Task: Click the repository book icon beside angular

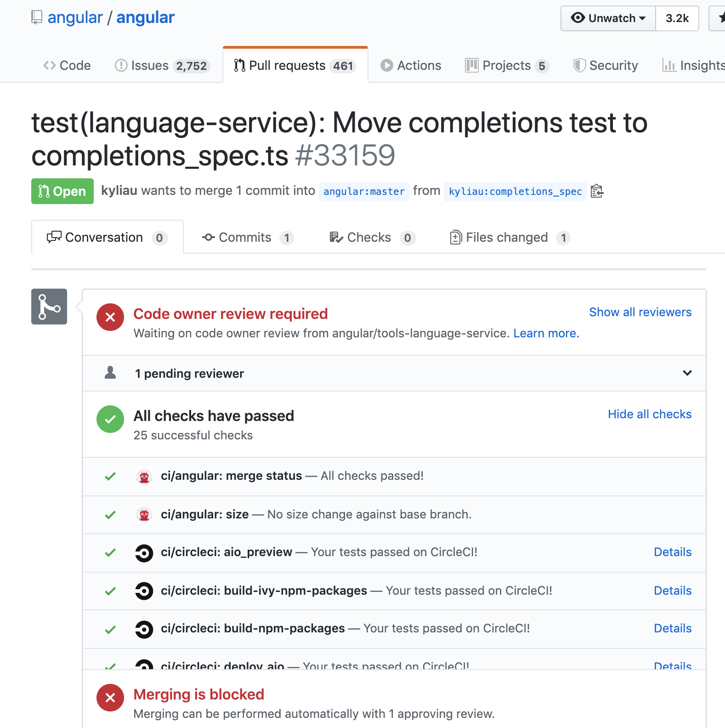Action: pyautogui.click(x=37, y=17)
